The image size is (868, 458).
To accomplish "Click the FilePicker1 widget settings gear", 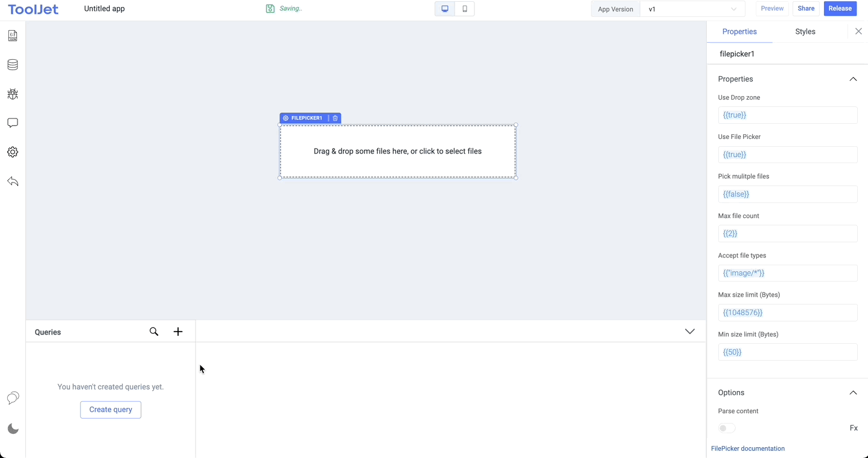I will point(286,118).
